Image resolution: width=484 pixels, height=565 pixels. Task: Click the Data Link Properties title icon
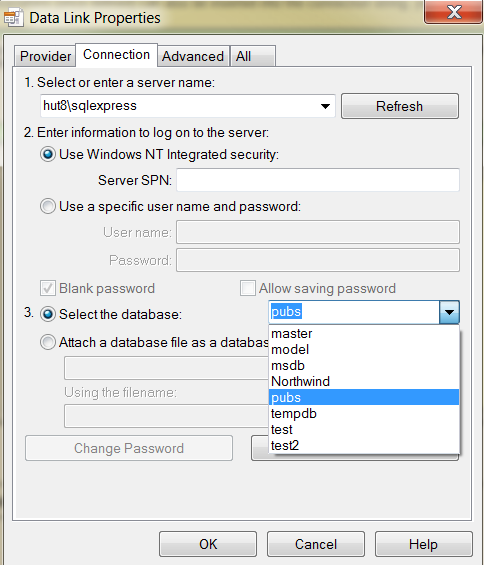pos(14,18)
